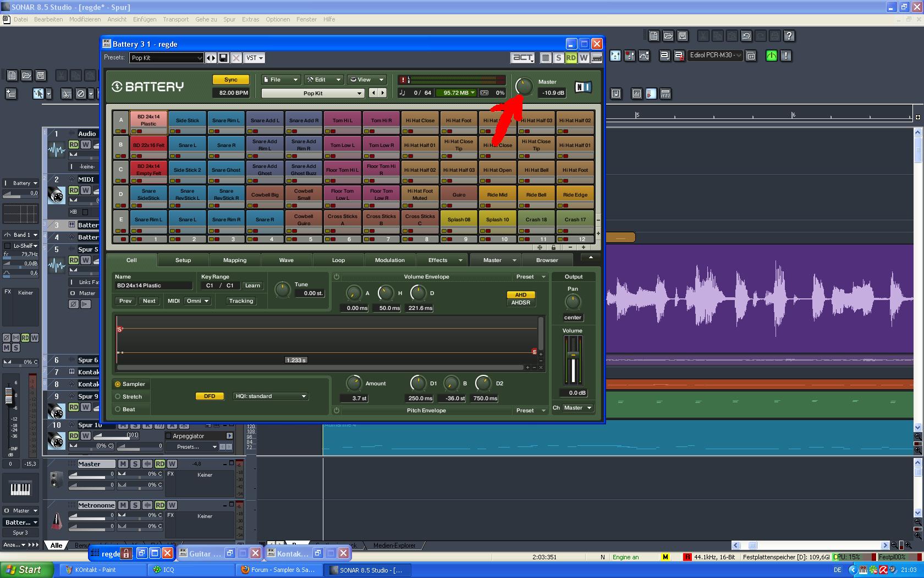Click the open project folder icon in left toolbar
The width and height of the screenshot is (924, 578).
(26, 75)
